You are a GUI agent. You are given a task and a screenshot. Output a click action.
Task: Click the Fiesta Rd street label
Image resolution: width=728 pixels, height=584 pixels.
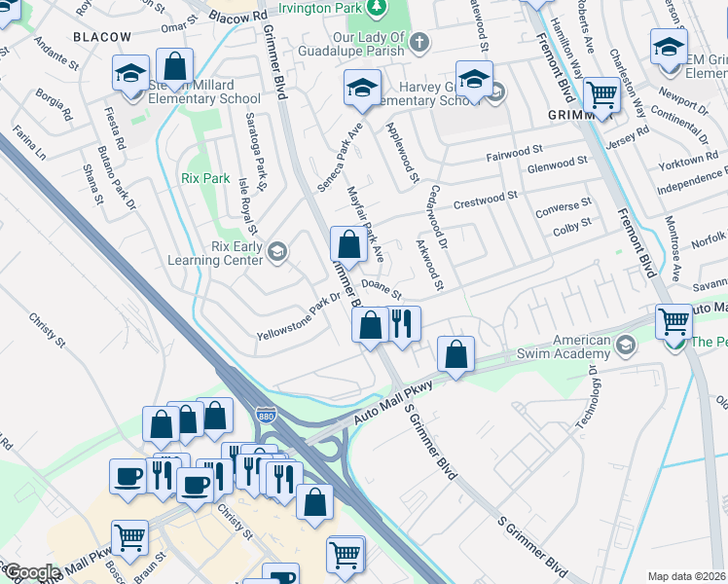click(x=115, y=128)
